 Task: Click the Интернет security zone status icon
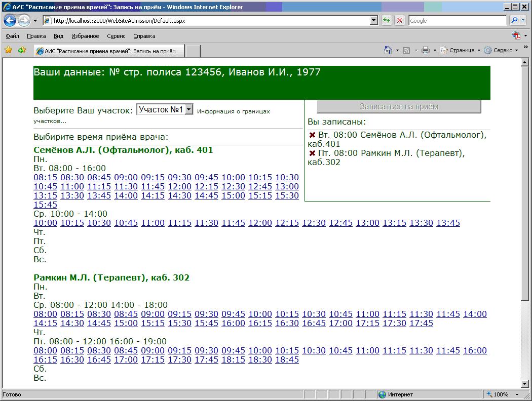point(382,394)
